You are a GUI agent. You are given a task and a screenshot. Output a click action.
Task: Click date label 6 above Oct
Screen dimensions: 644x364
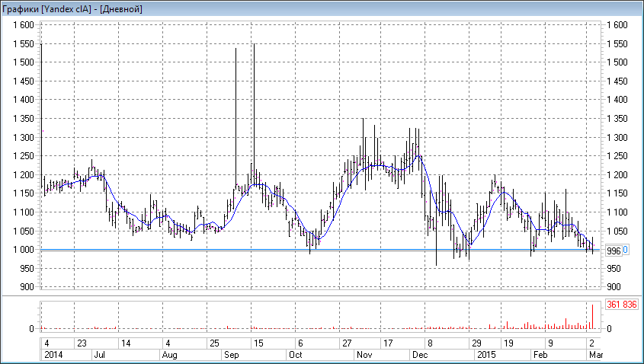click(300, 343)
